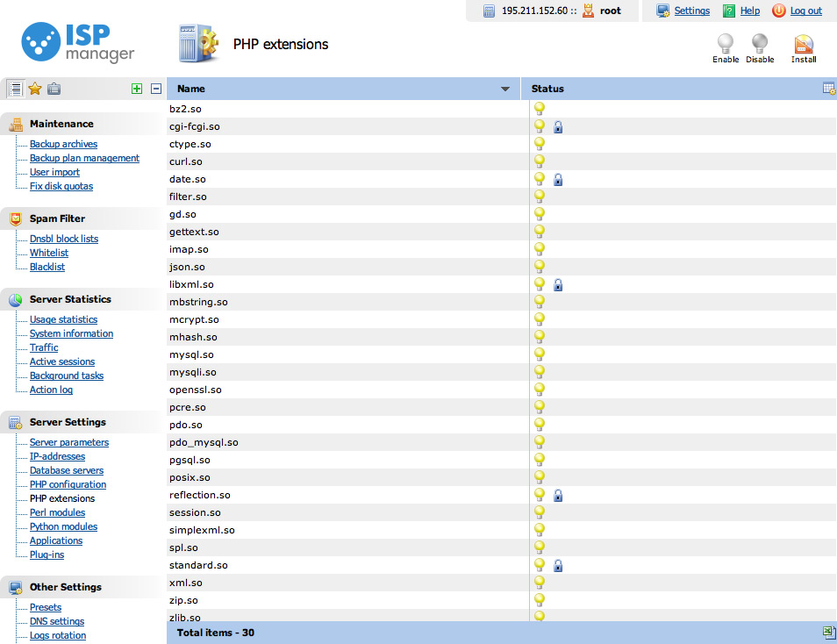Click the Log out link
This screenshot has height=644, width=837.
(805, 11)
